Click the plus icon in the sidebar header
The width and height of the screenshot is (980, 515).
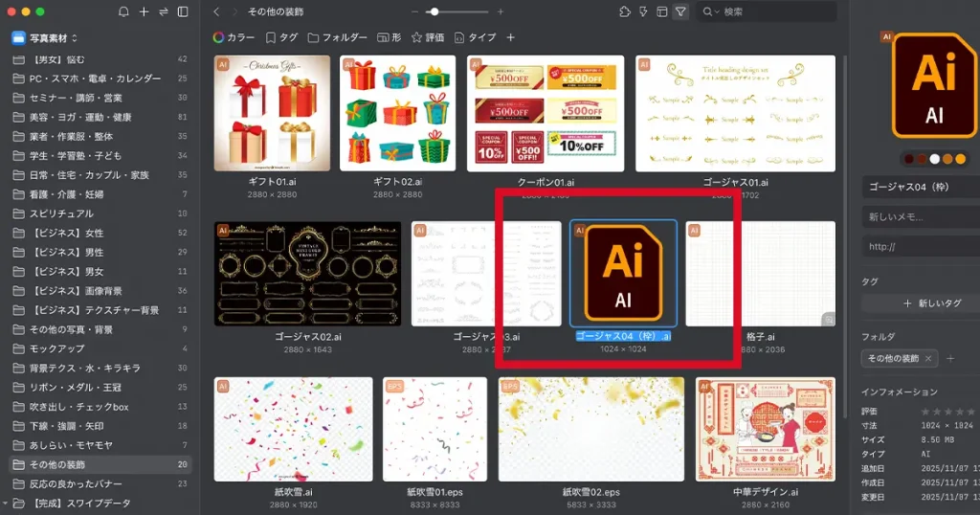[144, 11]
